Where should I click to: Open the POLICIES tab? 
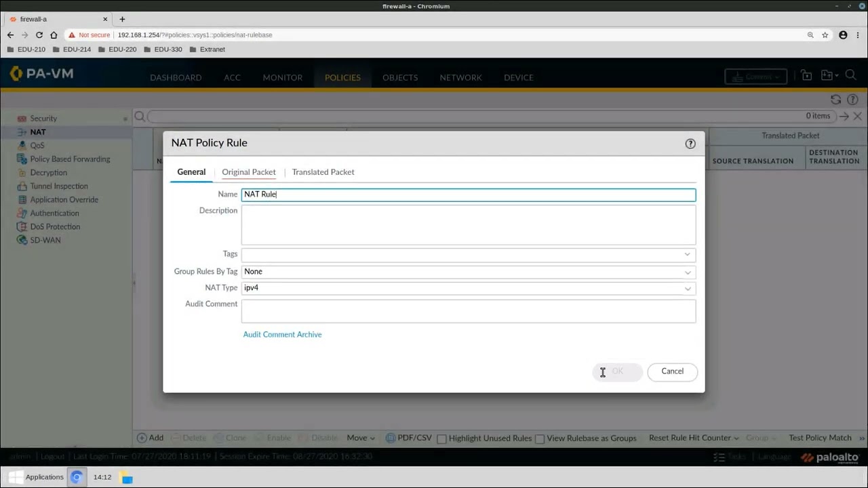(342, 77)
